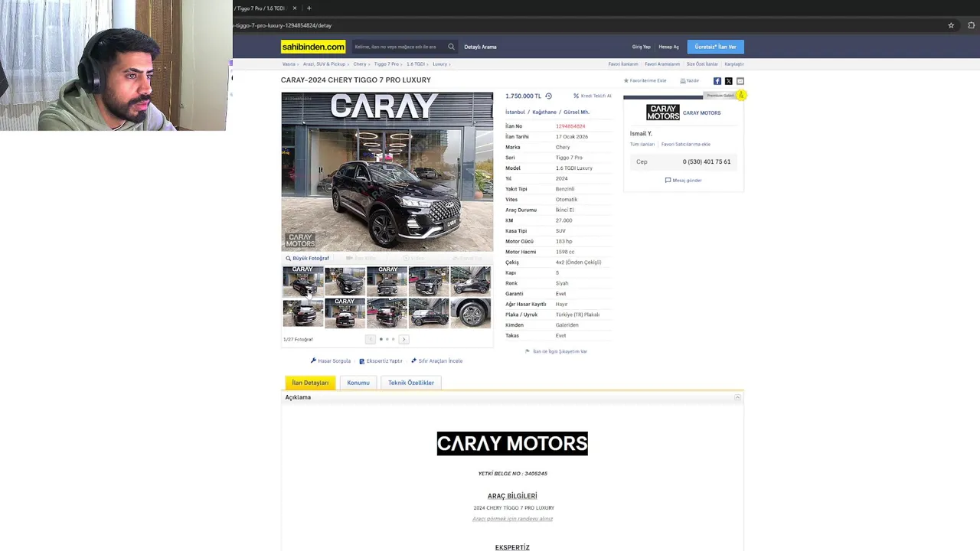Viewport: 980px width, 551px height.
Task: Share listing on Facebook
Action: click(x=717, y=81)
